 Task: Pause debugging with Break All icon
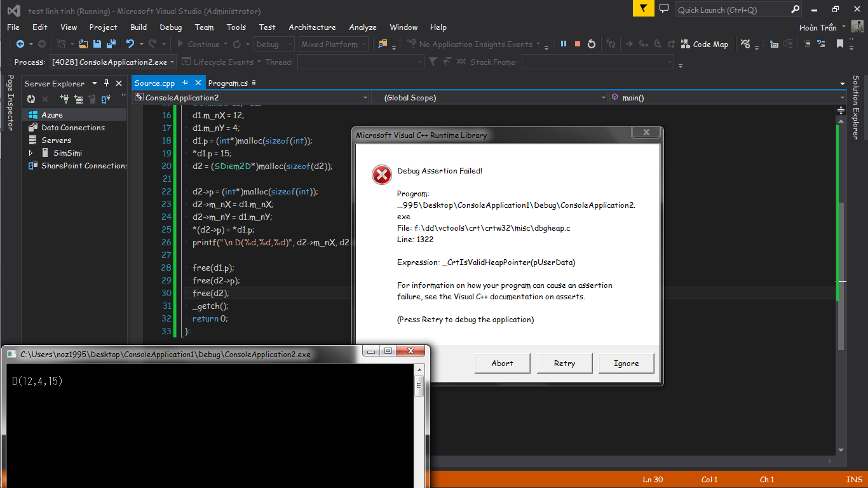tap(563, 44)
